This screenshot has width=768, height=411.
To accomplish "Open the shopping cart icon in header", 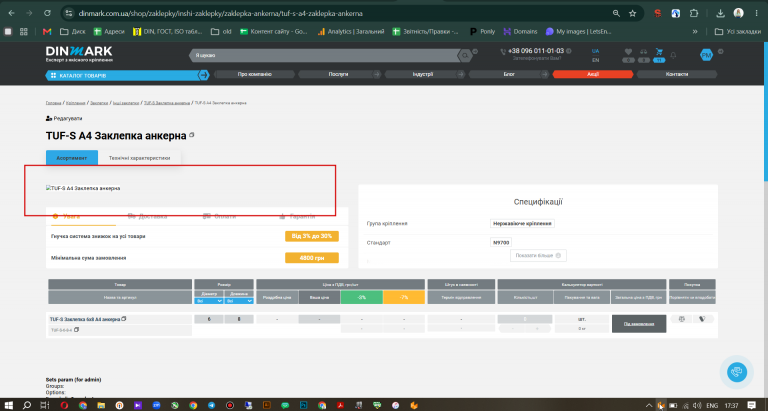I will pyautogui.click(x=659, y=51).
